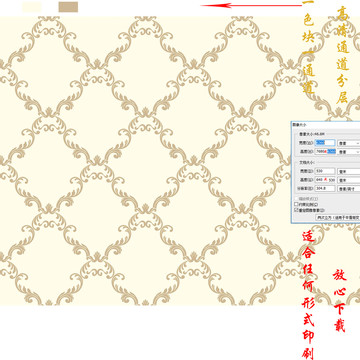Click the resolution field showing 304.8
Image resolution: width=360 pixels, height=360 pixels.
click(325, 188)
